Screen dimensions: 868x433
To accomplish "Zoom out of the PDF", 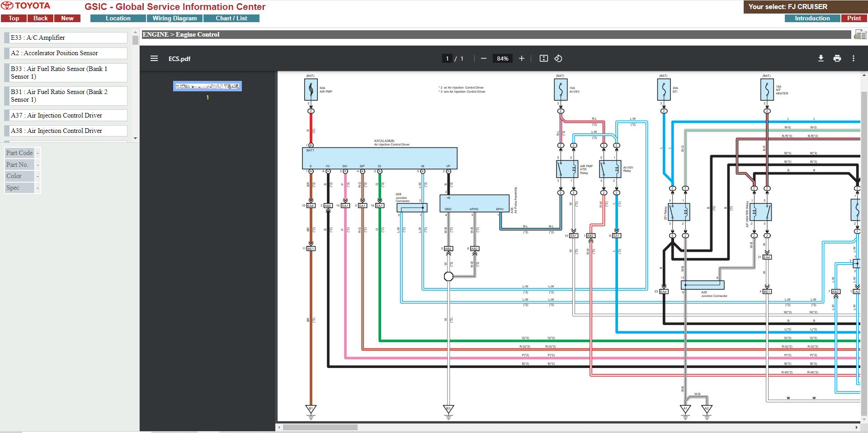I will 484,58.
